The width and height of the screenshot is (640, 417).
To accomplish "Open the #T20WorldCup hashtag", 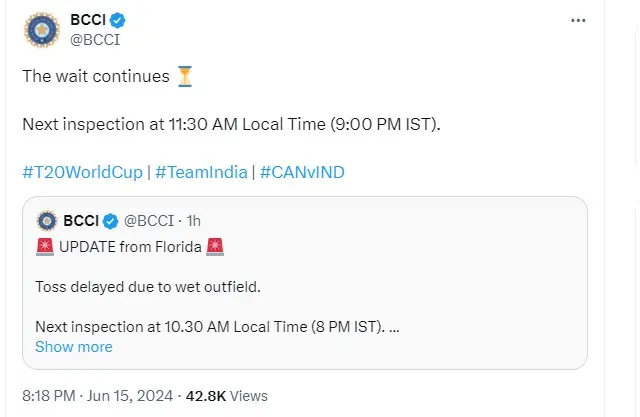I will click(x=82, y=172).
